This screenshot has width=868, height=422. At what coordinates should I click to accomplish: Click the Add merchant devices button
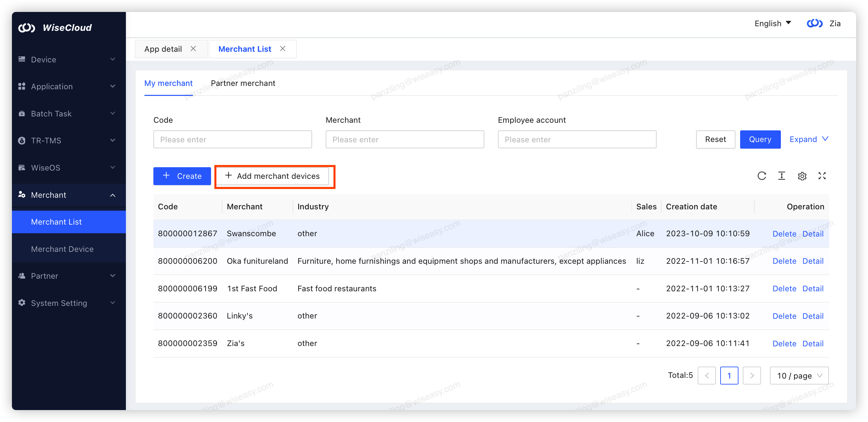tap(275, 176)
